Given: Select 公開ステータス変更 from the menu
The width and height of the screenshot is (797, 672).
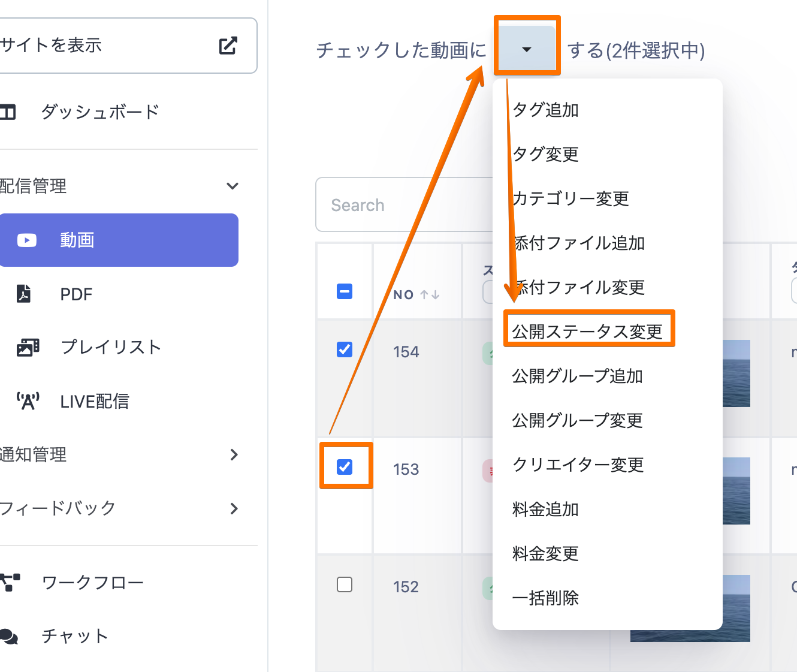Looking at the screenshot, I should coord(587,331).
